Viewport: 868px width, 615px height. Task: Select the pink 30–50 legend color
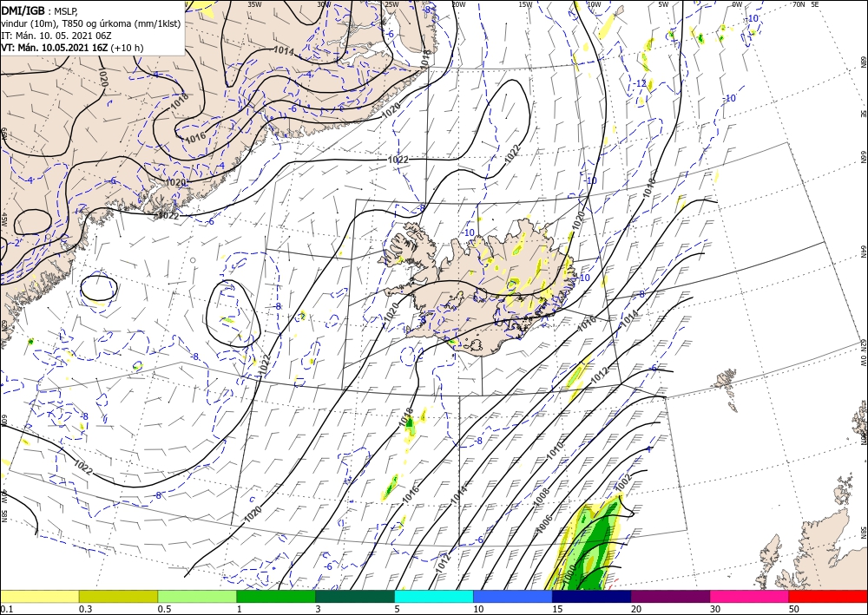point(750,596)
